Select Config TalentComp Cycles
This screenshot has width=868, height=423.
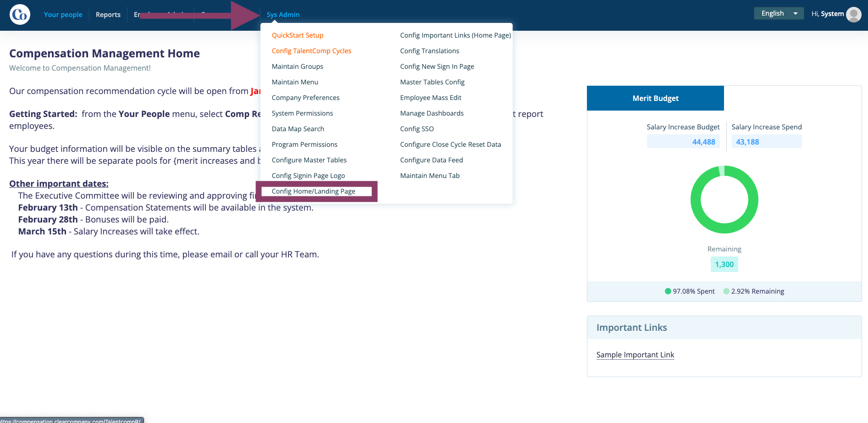click(311, 51)
